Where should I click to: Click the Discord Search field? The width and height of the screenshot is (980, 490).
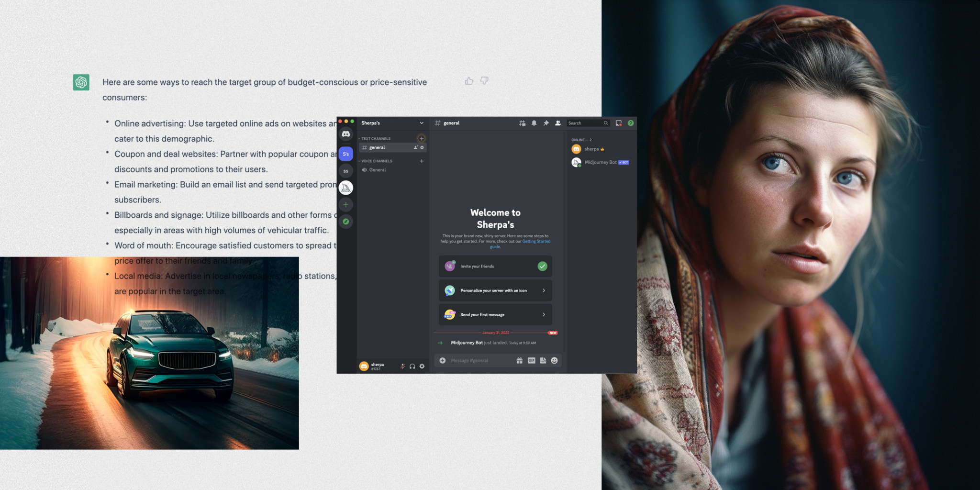click(x=588, y=123)
